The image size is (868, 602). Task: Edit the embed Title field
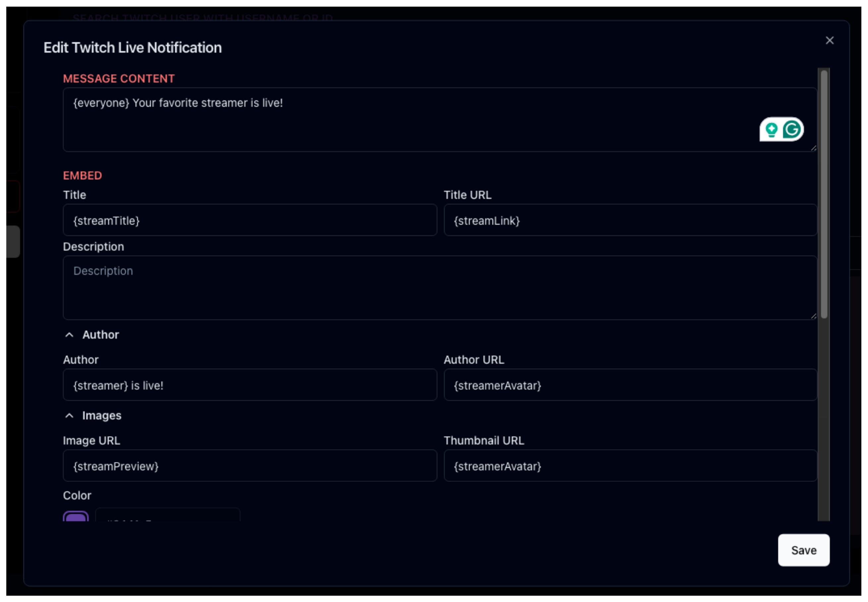(250, 220)
